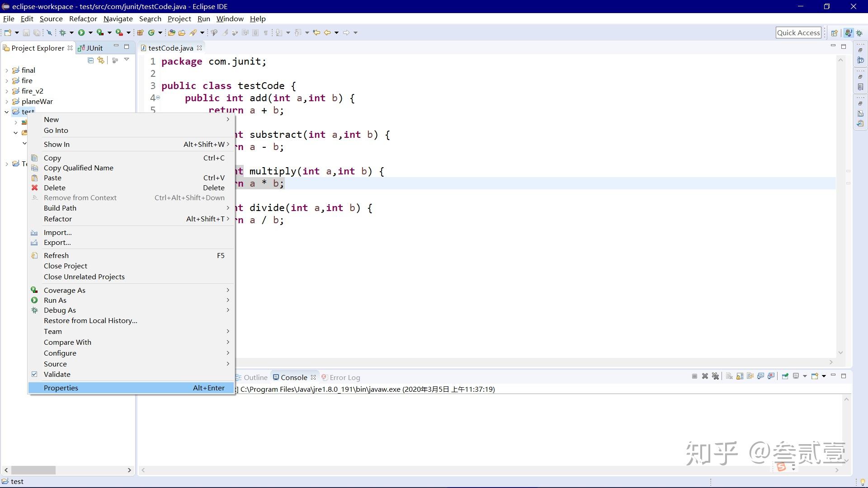Click the Open Task folder toolbar icon
Viewport: 868px width, 488px height.
182,33
